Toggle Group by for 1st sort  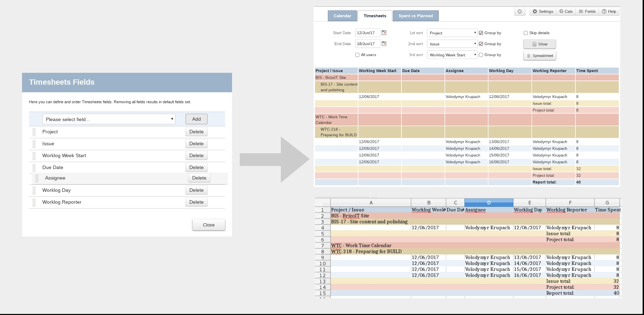pos(481,33)
